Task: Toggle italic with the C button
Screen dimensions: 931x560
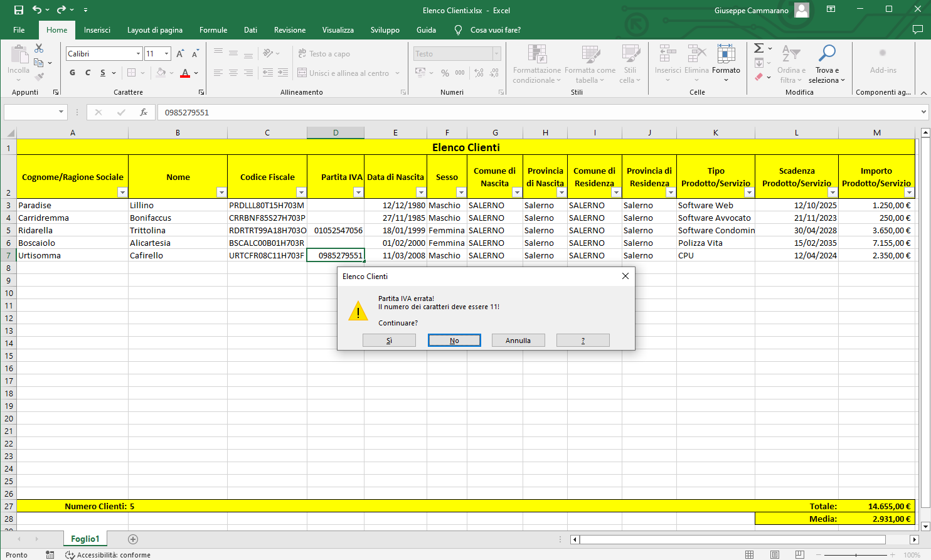Action: pyautogui.click(x=88, y=73)
